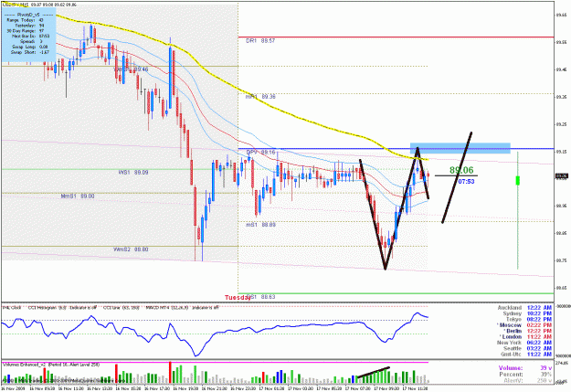Click the blue CCI oscillator line
Screen dimensions: 571x392
pos(215,328)
